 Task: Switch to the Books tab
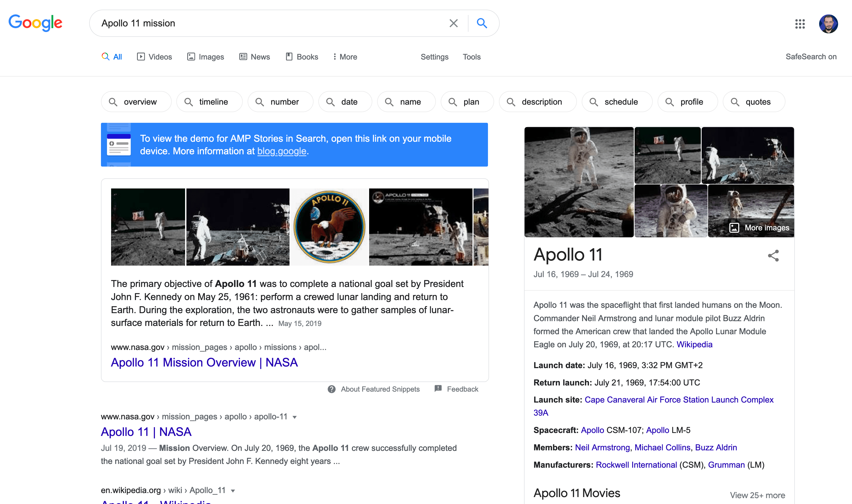pos(302,57)
